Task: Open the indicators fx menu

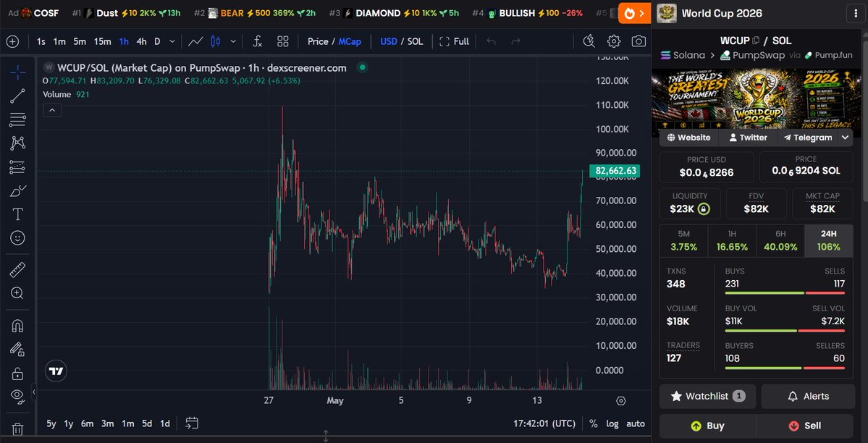Action: (258, 41)
